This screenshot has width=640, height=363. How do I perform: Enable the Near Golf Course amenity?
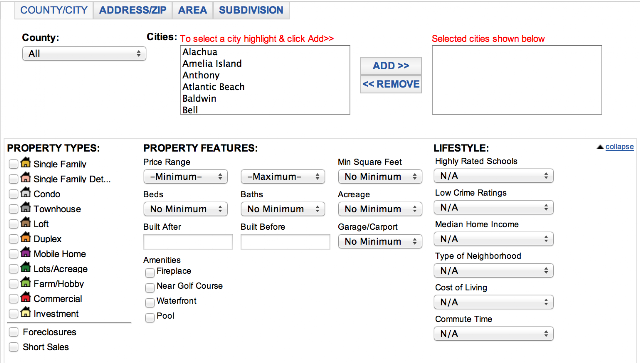click(x=150, y=287)
